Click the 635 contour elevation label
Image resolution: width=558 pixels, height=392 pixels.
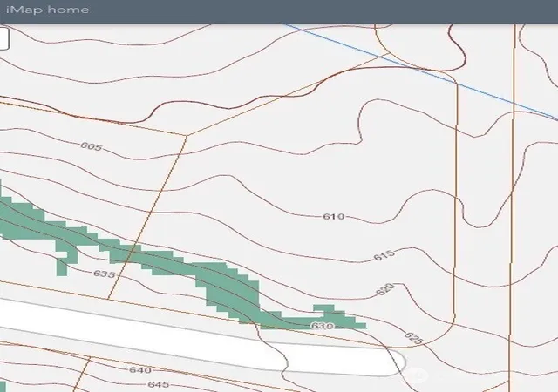(x=105, y=274)
